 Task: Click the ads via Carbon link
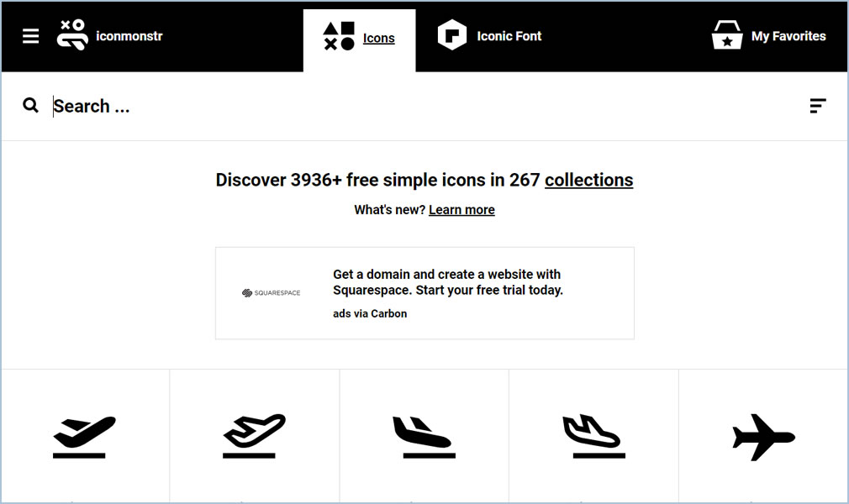(370, 313)
